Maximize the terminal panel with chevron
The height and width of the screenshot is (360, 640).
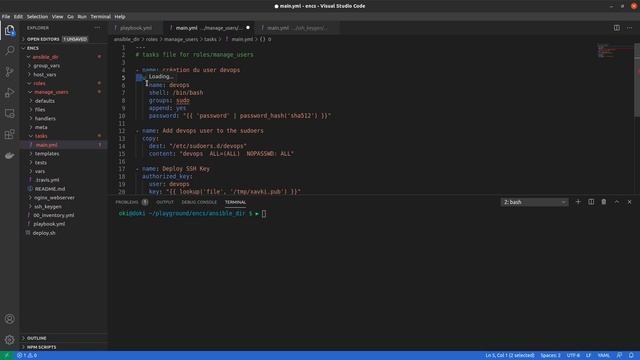617,202
